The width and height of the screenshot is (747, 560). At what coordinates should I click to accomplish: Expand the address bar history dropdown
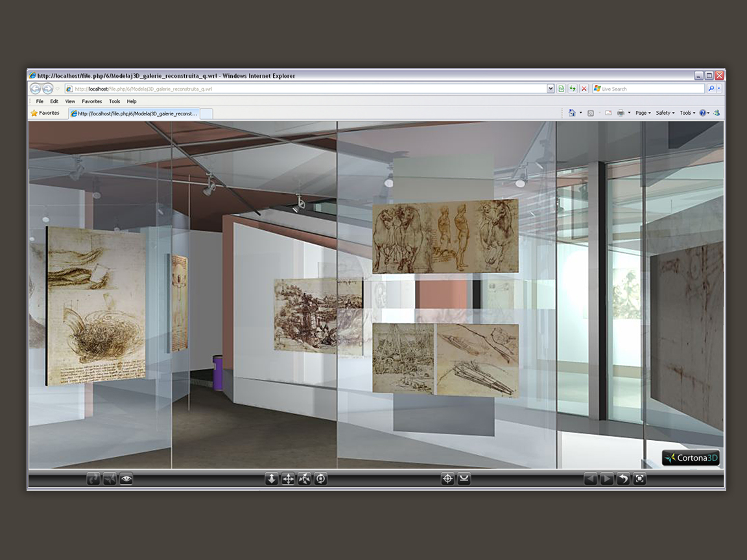[x=551, y=89]
